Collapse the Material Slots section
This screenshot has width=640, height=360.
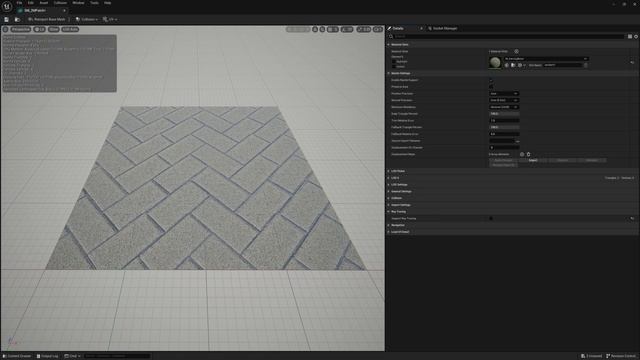tap(389, 44)
